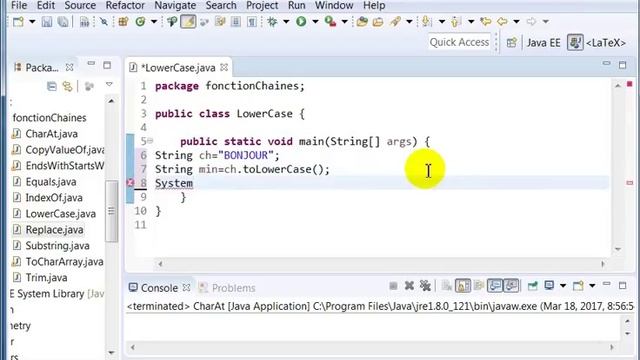Open Trim.java in Package Explorer
640x360 pixels.
click(46, 278)
